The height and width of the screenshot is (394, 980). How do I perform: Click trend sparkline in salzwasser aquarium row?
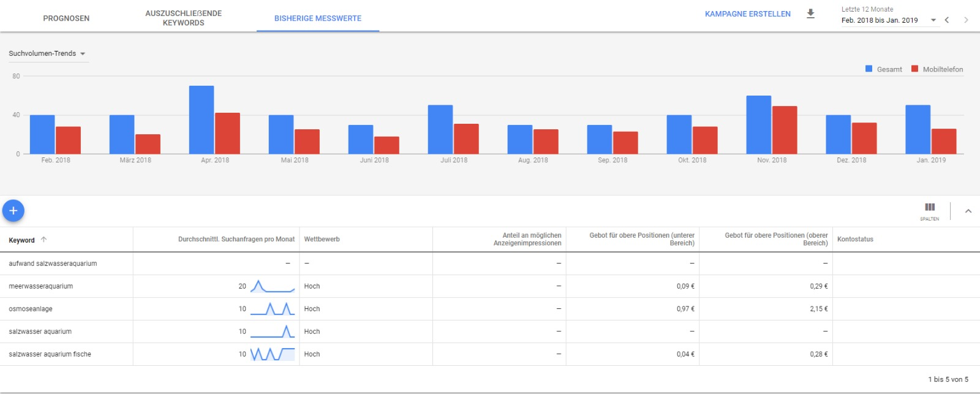pyautogui.click(x=273, y=331)
